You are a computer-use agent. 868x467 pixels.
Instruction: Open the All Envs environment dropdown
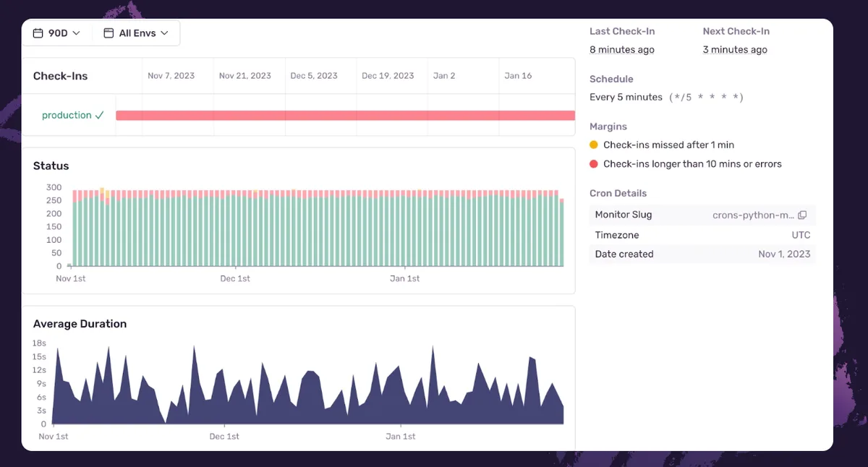coord(136,33)
